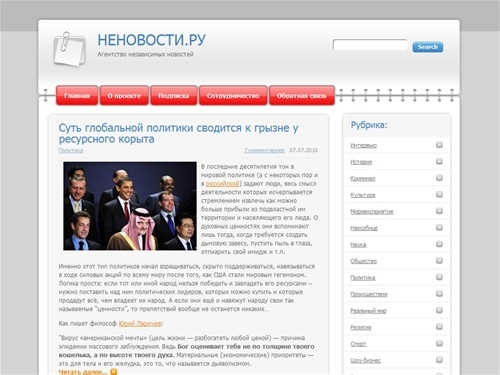The image size is (500, 375).
Task: Open the О проекте menu tab
Action: [x=124, y=96]
